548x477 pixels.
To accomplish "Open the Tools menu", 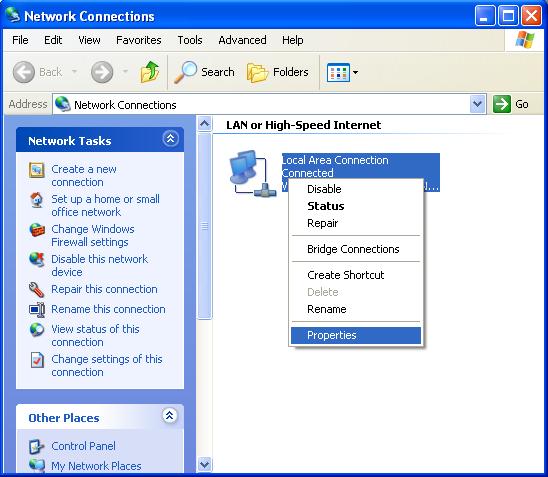I will (x=190, y=40).
